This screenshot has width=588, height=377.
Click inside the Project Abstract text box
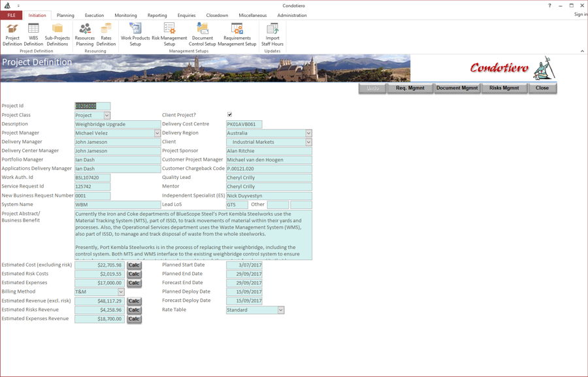coord(193,235)
